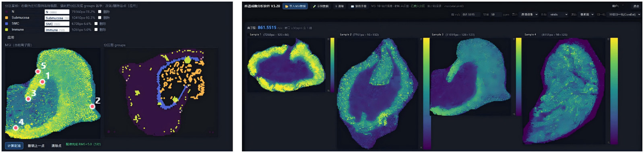Click the 分区图 groups segmentation map
Viewport: 644px width, 153px height.
161,92
